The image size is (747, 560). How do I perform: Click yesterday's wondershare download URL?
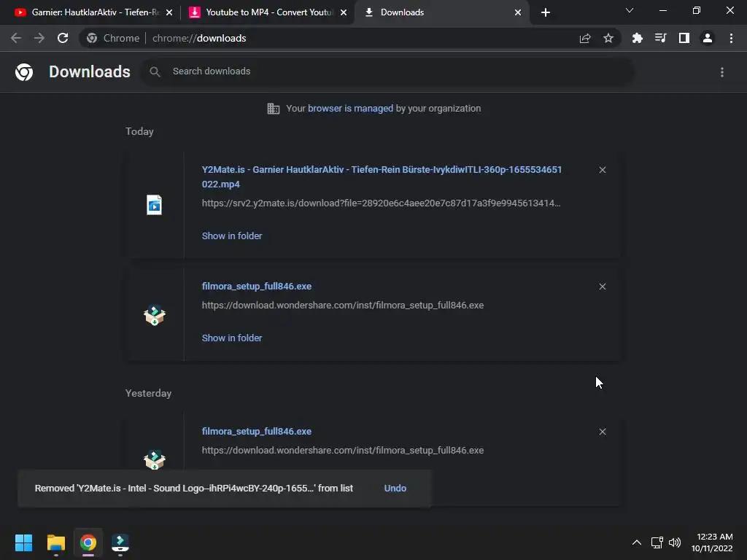point(343,451)
